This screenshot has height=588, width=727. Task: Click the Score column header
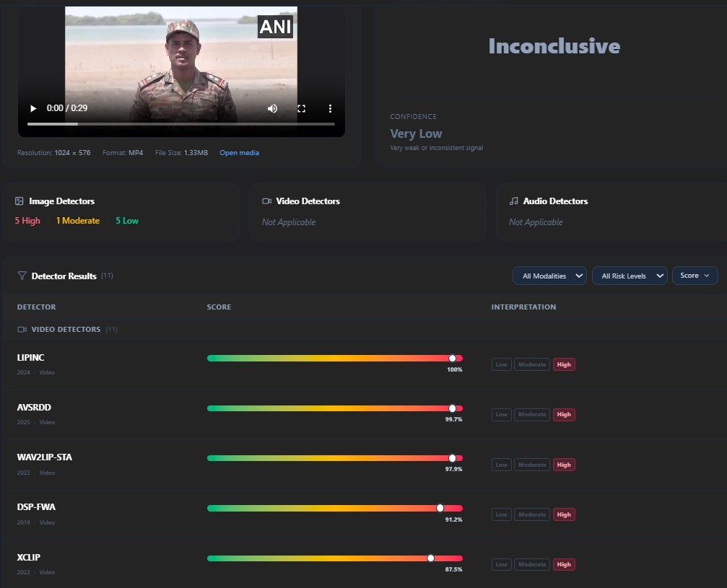(219, 307)
